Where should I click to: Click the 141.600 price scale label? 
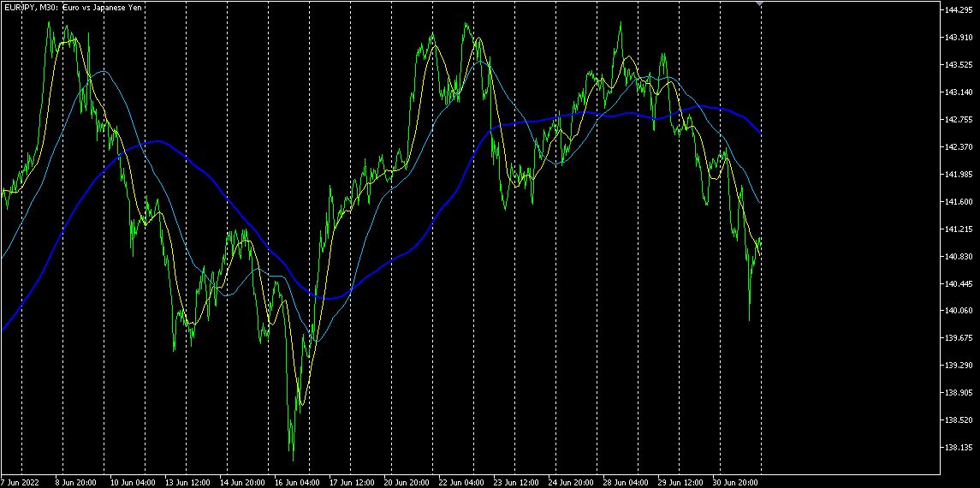(x=959, y=202)
